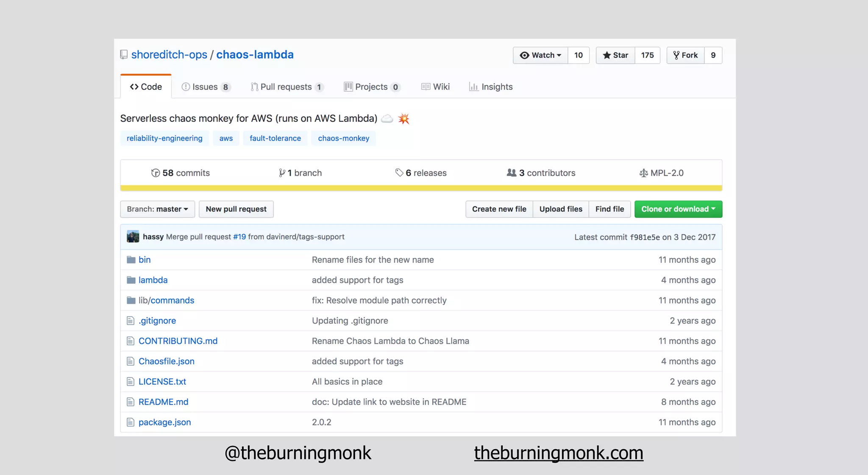
Task: Click Find file button
Action: [x=609, y=209]
